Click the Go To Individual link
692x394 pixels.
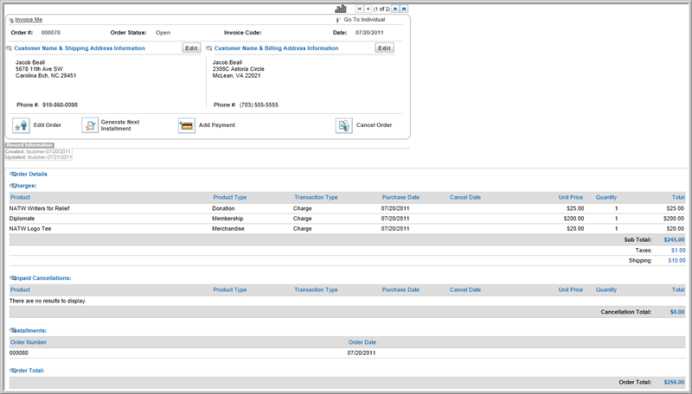tap(364, 20)
